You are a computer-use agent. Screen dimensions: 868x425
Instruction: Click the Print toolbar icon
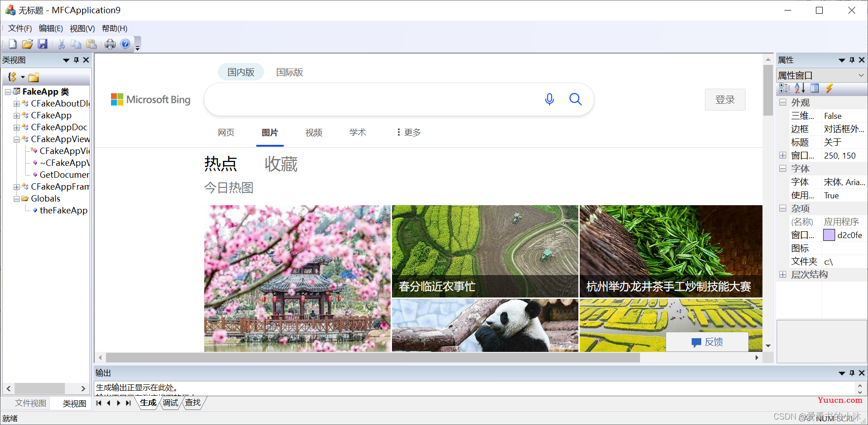(110, 44)
